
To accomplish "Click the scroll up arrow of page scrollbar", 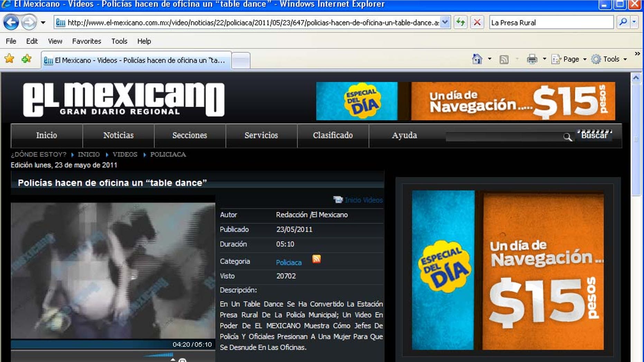I will click(x=636, y=78).
